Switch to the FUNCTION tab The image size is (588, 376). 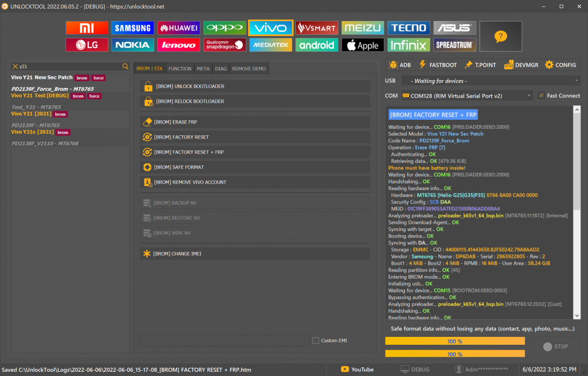pos(180,69)
